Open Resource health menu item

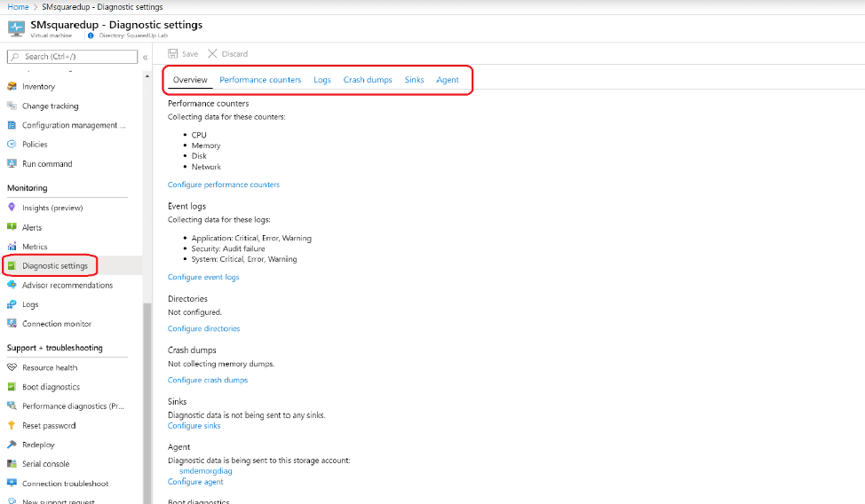pos(50,368)
